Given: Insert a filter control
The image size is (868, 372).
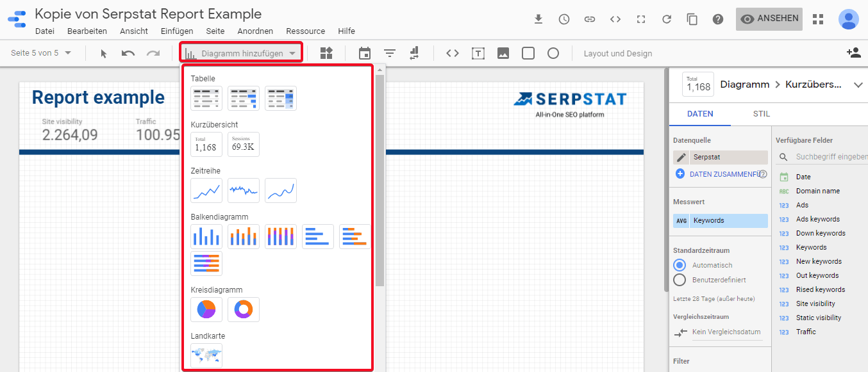Looking at the screenshot, I should (390, 53).
